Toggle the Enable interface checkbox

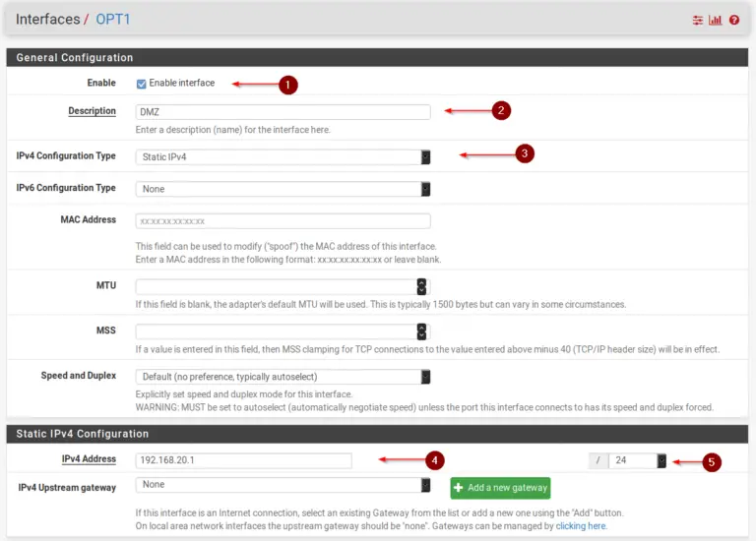(142, 84)
